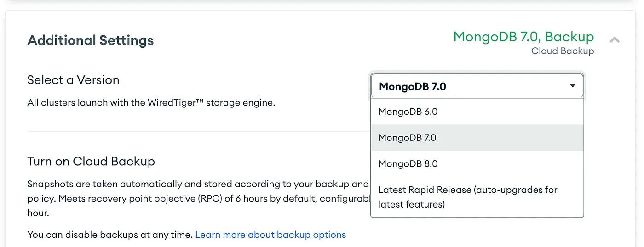Open the version combo box showing MongoDB 7.0

pos(469,86)
